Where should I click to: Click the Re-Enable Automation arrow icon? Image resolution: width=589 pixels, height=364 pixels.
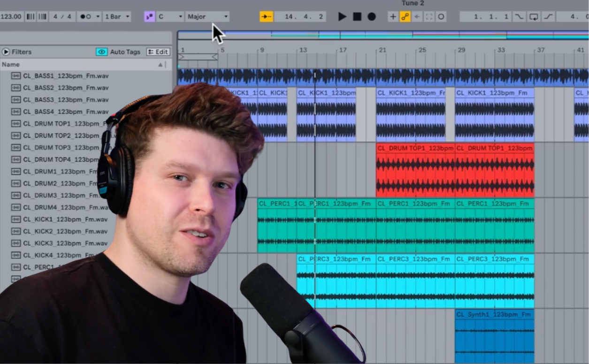point(417,16)
